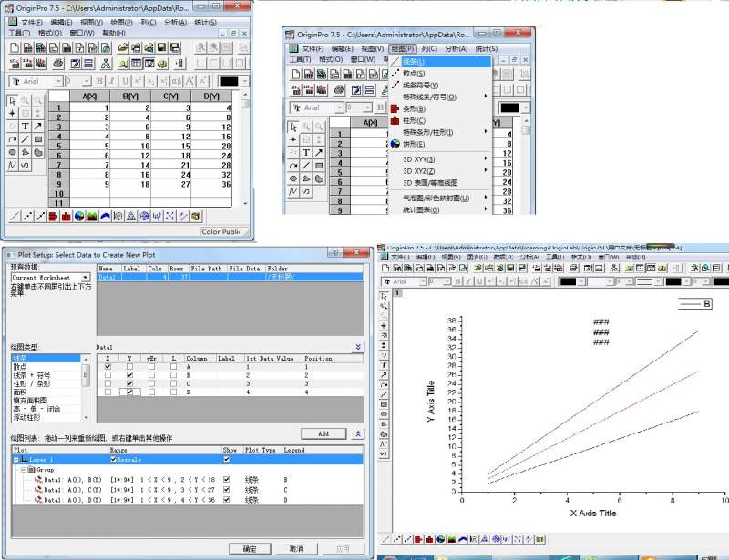729x560 pixels.
Task: Click black color swatch in menu-open window's toolbar
Action: click(x=509, y=107)
